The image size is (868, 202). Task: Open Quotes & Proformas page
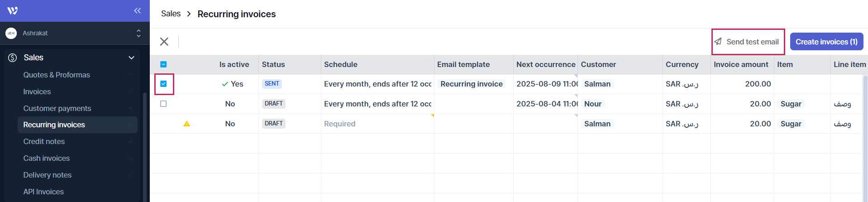(57, 75)
